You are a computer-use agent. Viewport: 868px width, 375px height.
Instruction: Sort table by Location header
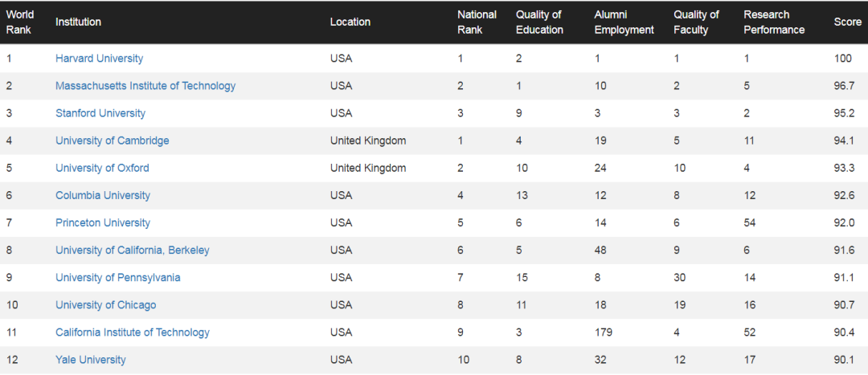pyautogui.click(x=350, y=22)
